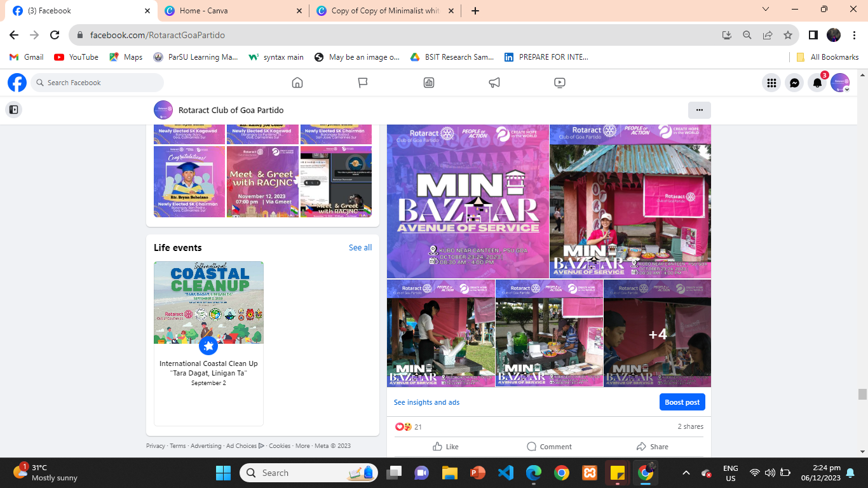Open the +4 more photos tile
Image resolution: width=868 pixels, height=488 pixels.
click(658, 334)
